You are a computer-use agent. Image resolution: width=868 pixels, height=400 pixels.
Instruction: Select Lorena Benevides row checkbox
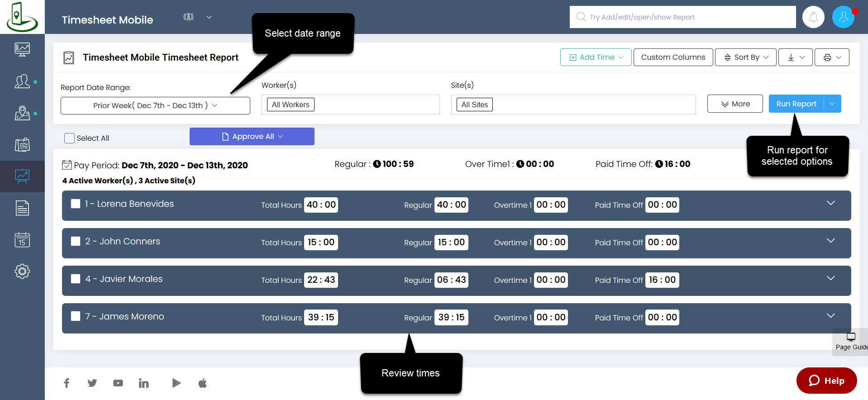tap(76, 204)
